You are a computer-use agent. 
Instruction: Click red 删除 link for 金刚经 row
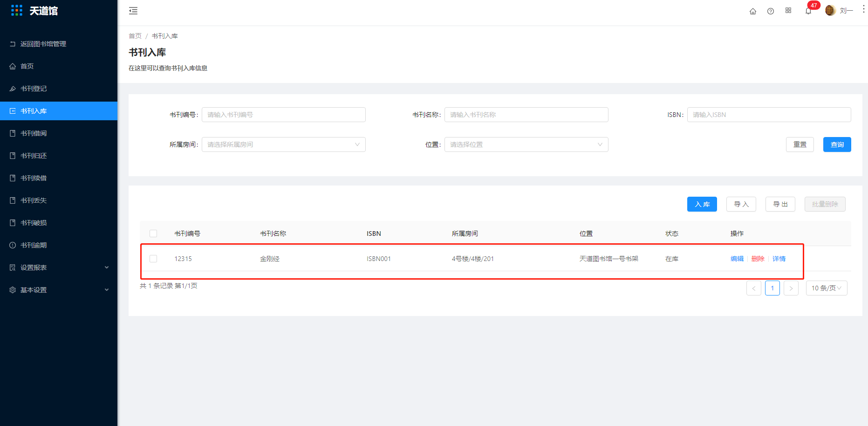[758, 259]
